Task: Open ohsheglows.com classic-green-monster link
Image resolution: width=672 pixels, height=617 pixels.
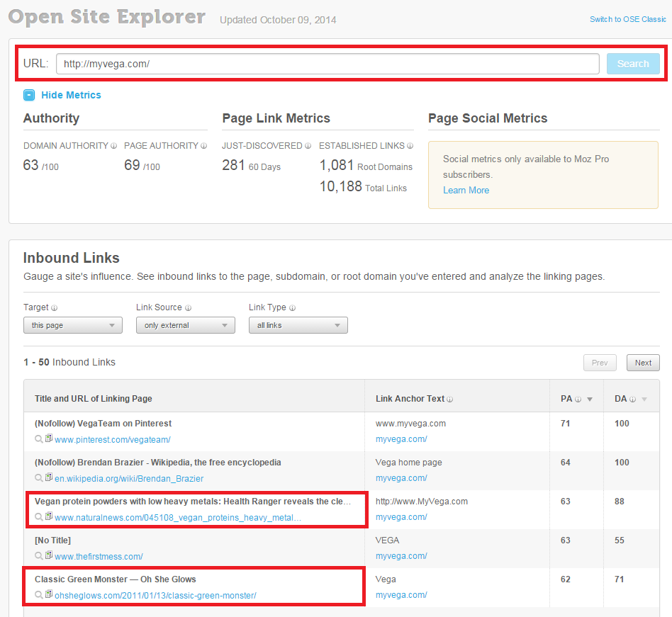Action: [155, 596]
